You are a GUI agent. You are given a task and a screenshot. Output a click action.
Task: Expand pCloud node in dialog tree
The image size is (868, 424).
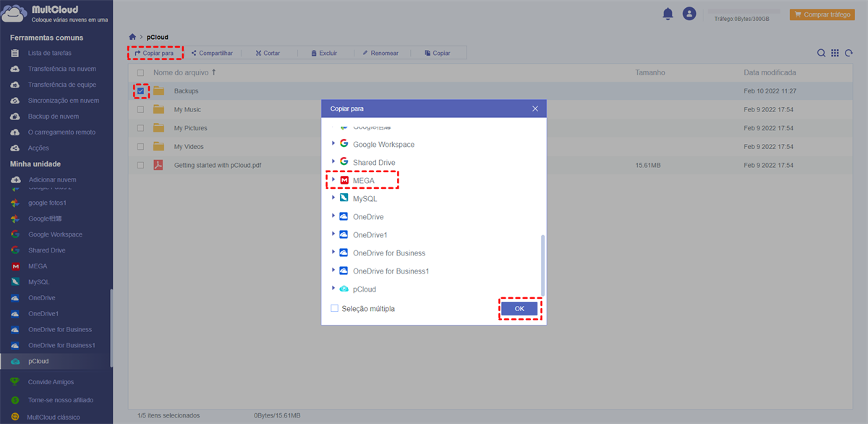[x=333, y=289]
